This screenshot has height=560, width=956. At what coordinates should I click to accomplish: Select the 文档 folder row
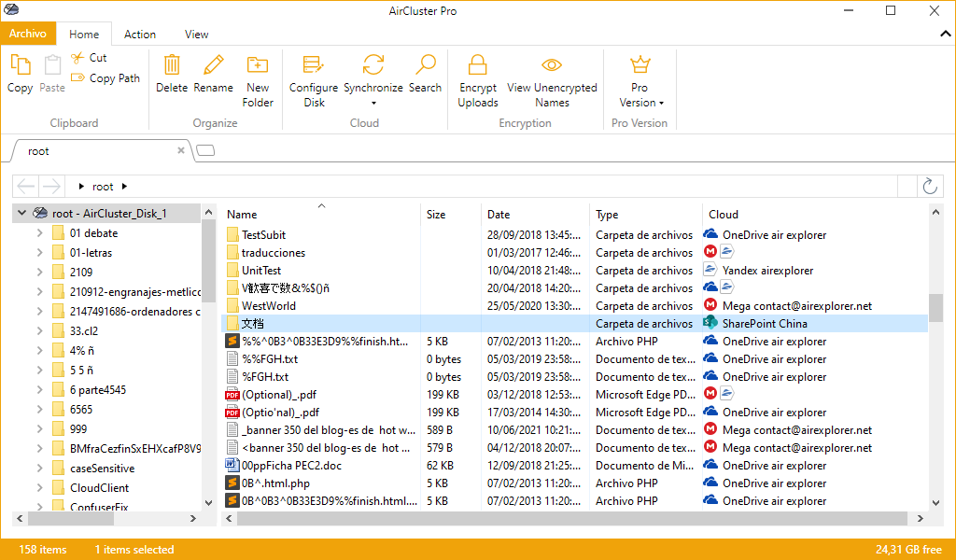point(574,323)
